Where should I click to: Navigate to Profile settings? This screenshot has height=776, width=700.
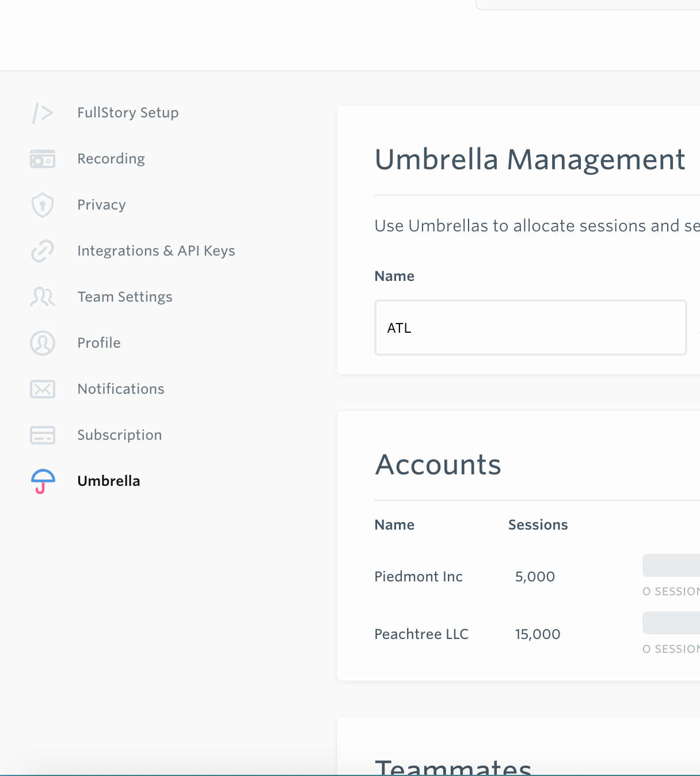pyautogui.click(x=99, y=343)
